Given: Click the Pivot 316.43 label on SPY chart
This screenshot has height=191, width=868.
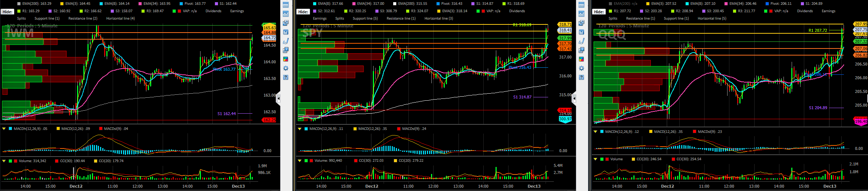Looking at the screenshot, I should click(520, 67).
